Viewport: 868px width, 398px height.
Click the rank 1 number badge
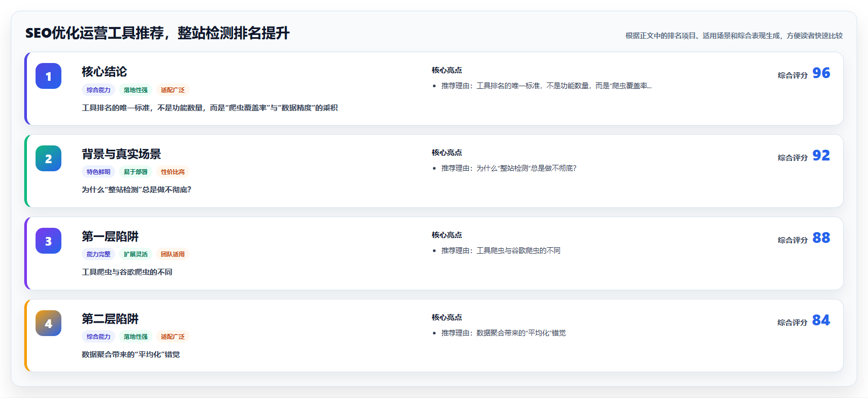point(48,76)
